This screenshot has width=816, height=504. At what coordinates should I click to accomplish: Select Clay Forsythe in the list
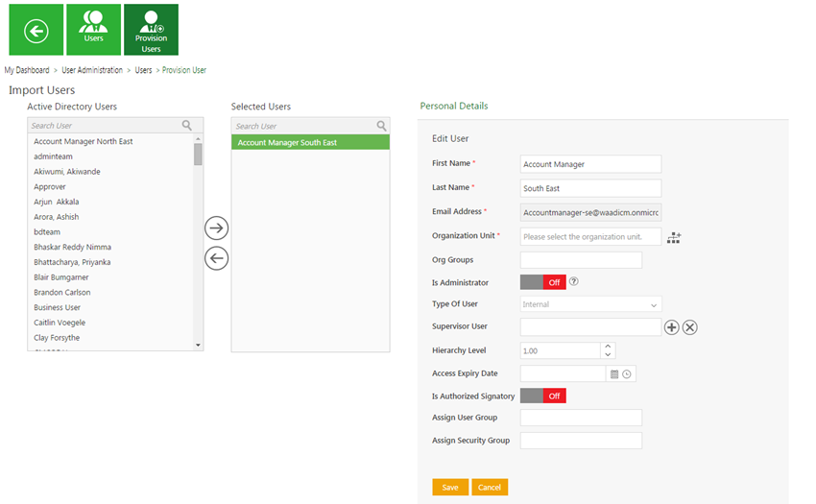pyautogui.click(x=57, y=337)
